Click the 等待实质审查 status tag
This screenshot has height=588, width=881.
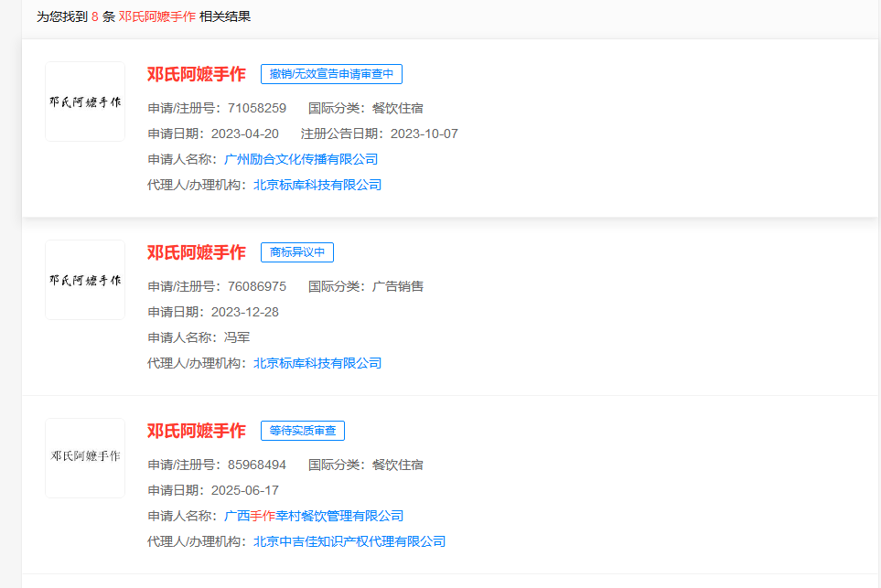coord(303,431)
